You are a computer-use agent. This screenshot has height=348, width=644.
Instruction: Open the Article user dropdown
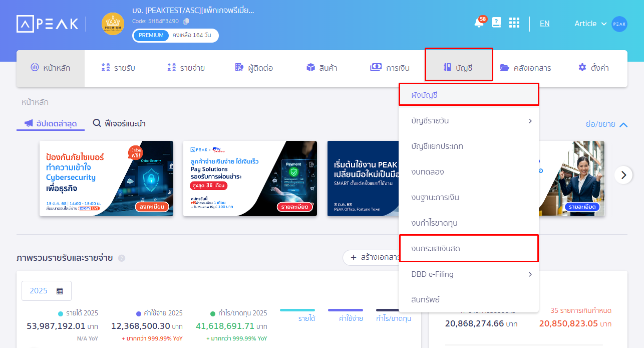[x=590, y=24]
